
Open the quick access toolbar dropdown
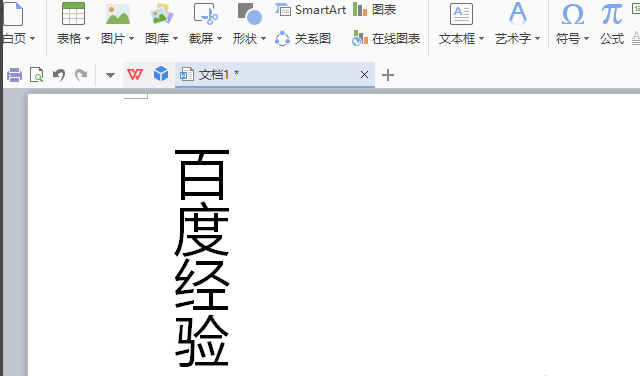(110, 75)
